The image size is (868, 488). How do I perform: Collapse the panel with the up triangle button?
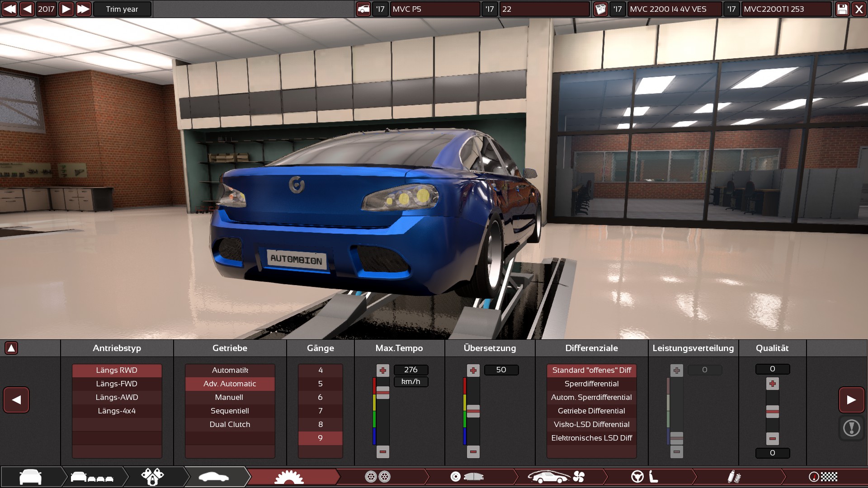pos(11,348)
